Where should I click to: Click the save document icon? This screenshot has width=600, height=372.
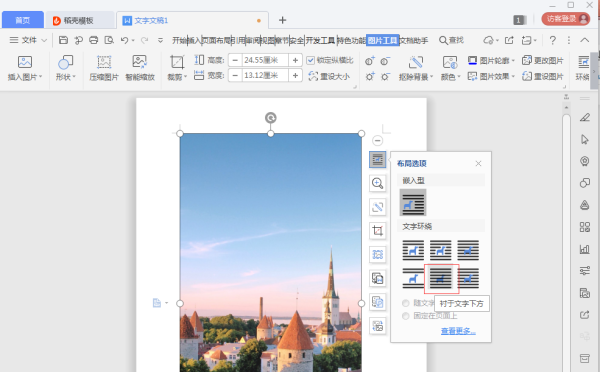click(x=64, y=40)
